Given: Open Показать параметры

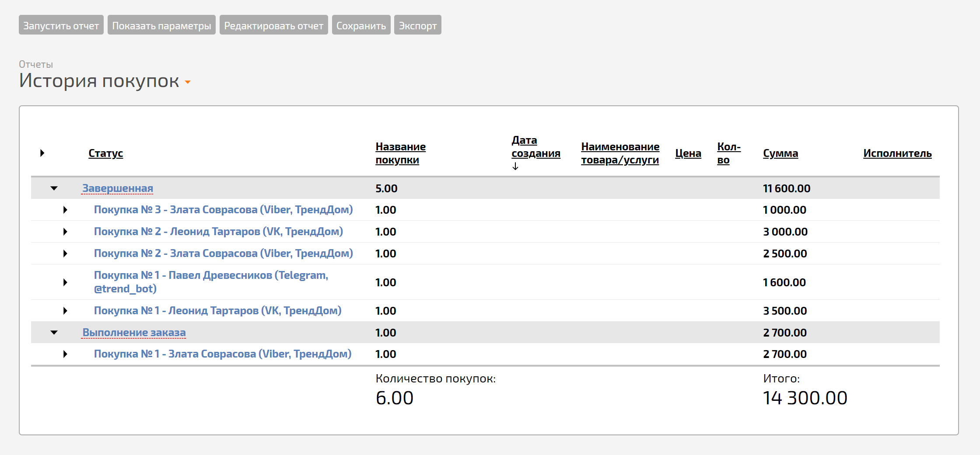Looking at the screenshot, I should 161,25.
